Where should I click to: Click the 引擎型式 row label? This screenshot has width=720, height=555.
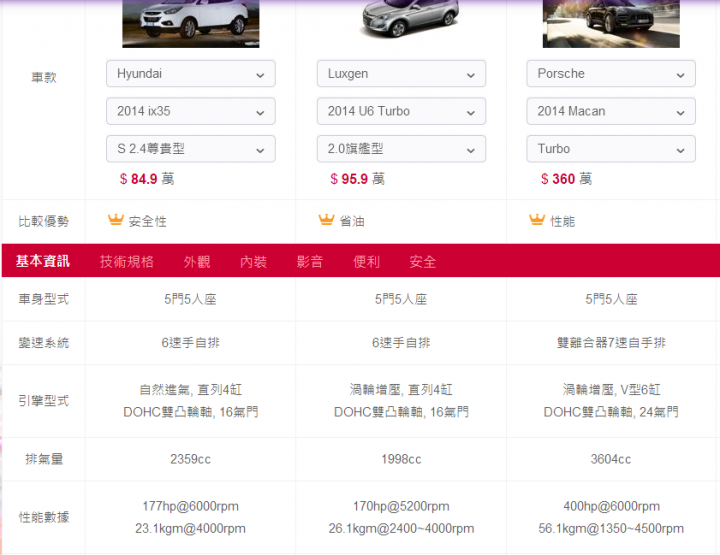(44, 401)
